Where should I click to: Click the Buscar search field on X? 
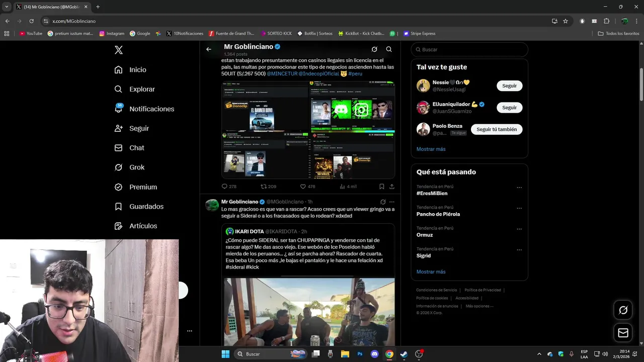click(469, 49)
